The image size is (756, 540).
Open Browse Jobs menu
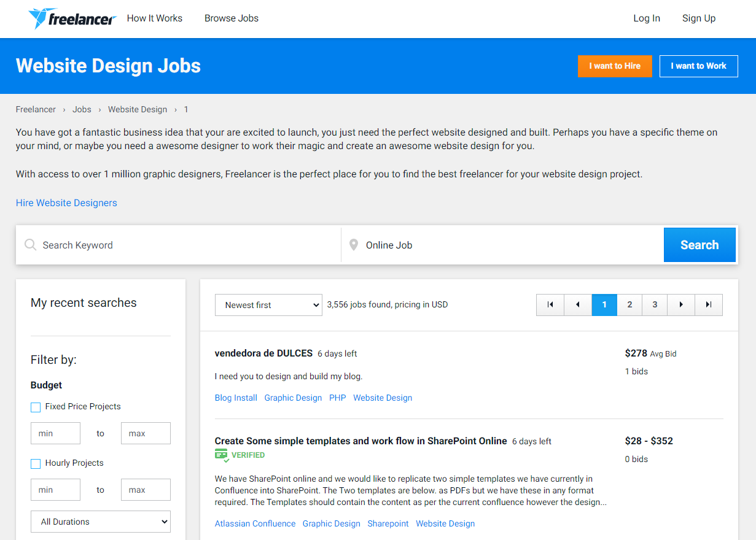click(x=232, y=18)
